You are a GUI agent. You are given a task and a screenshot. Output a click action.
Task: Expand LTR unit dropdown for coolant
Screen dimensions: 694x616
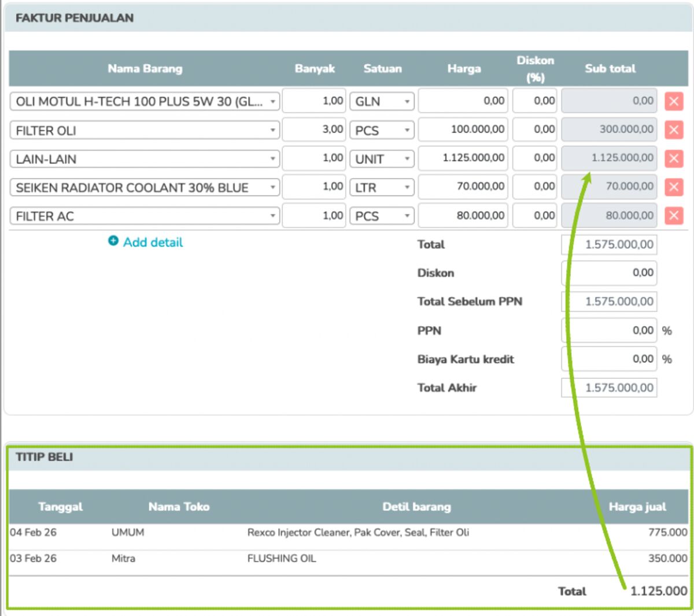382,187
